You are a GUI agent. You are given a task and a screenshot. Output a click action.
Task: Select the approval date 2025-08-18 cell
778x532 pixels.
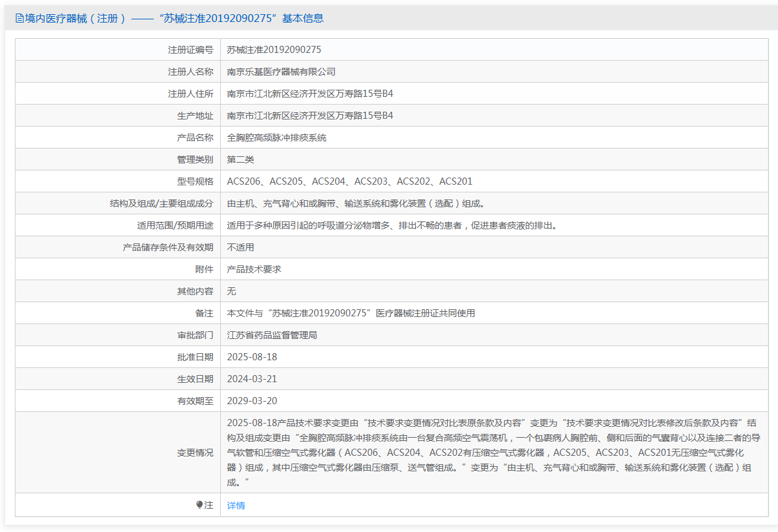252,357
